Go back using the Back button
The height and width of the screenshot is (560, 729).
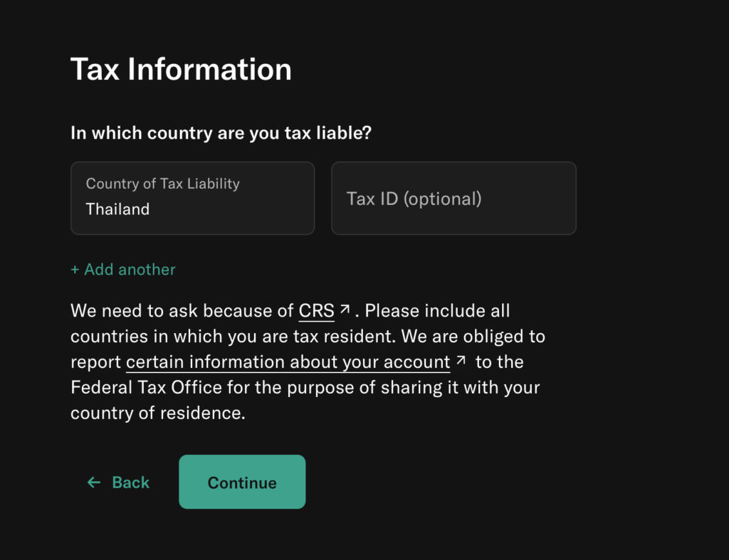coord(119,482)
